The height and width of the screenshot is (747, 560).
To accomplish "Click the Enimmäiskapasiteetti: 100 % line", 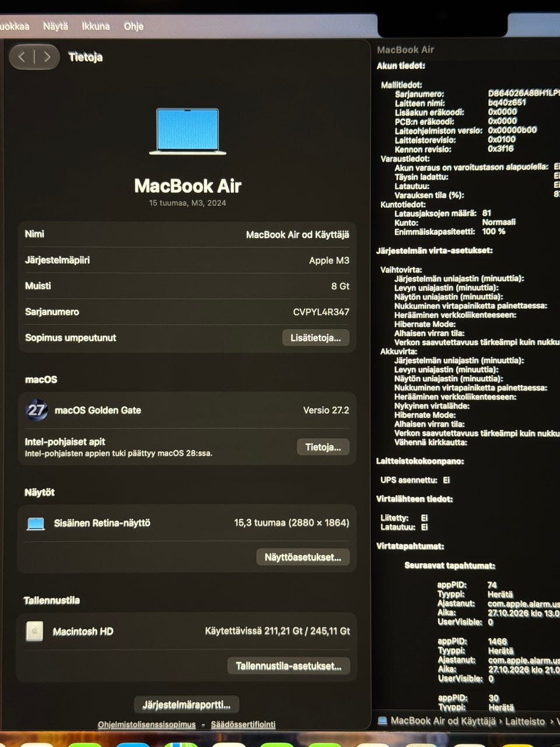I will point(450,232).
